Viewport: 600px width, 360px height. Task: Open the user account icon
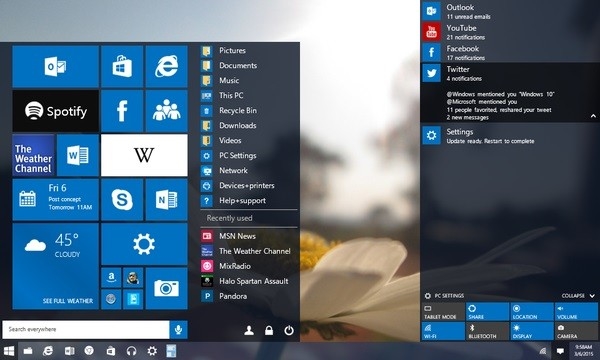click(249, 330)
